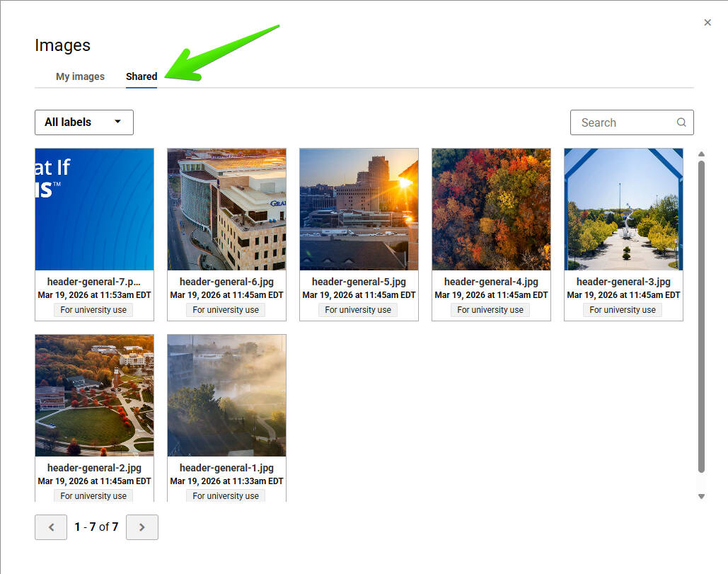The width and height of the screenshot is (728, 574).
Task: Click the next page arrow icon
Action: pyautogui.click(x=141, y=527)
